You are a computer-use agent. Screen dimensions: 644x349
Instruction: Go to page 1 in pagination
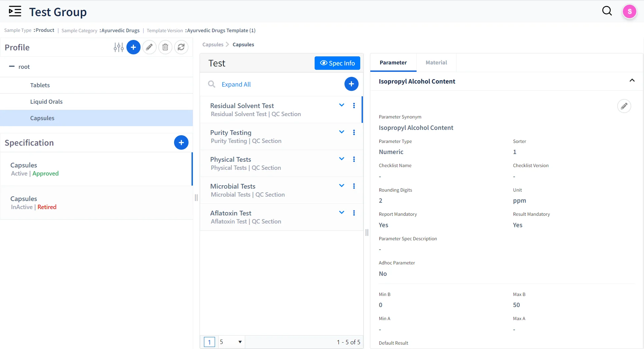click(209, 342)
